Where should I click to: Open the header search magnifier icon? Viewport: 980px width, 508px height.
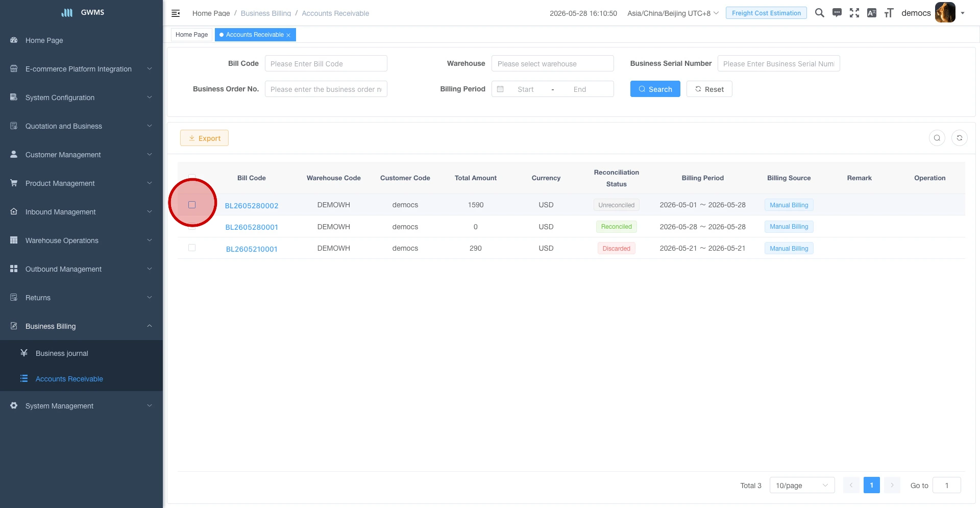[819, 13]
